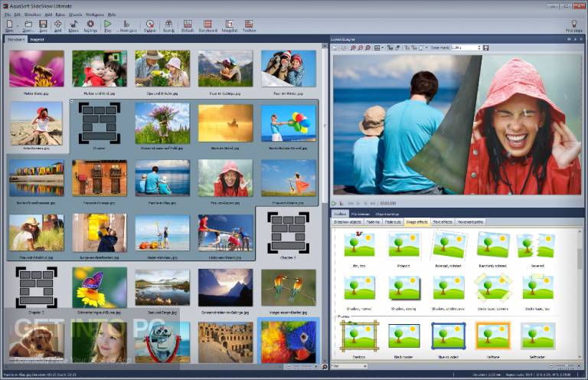
Task: Click the zoom out magnifier in Layout designer
Action: click(361, 48)
